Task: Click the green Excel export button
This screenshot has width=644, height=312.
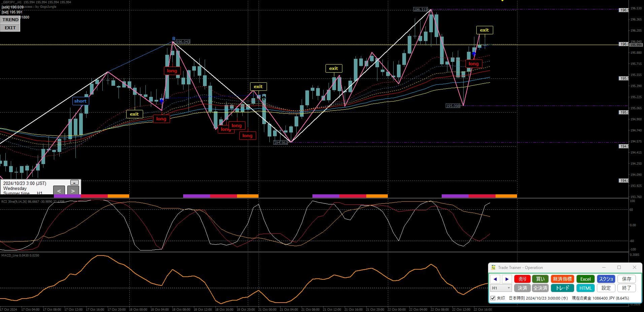Action: tap(585, 279)
